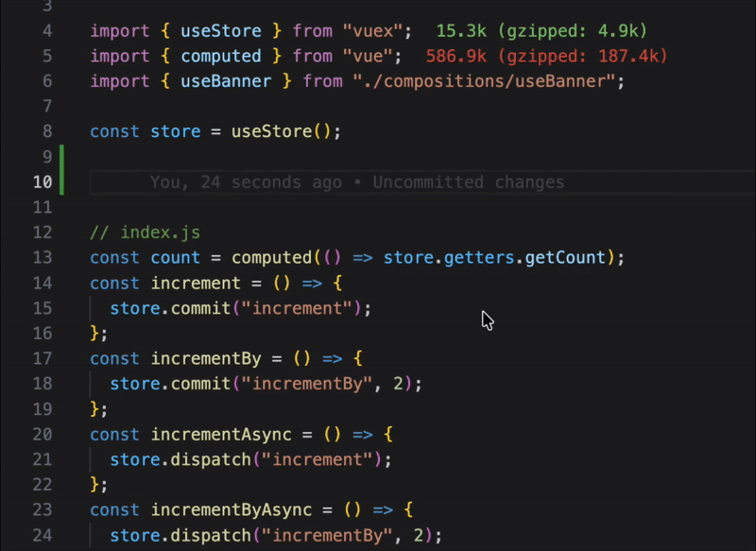Click the "increment" constant name on line 14

(196, 284)
